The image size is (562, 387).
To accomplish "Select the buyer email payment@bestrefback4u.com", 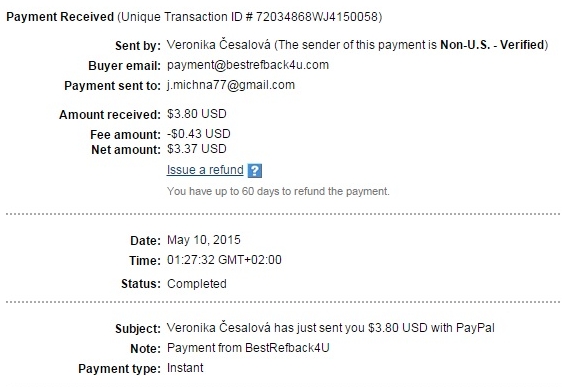I will point(248,65).
